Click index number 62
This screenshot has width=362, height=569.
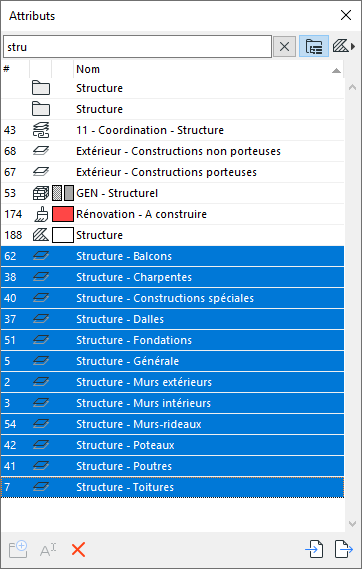pos(10,256)
